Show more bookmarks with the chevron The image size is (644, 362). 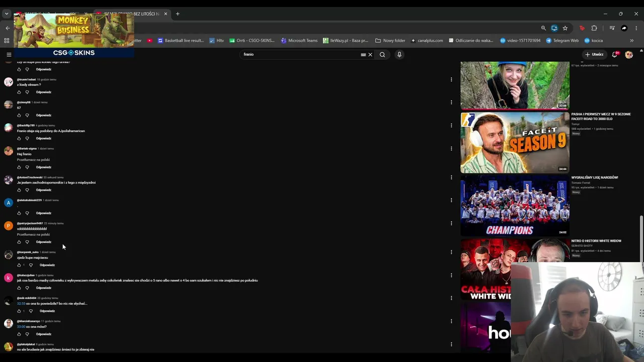[632, 41]
